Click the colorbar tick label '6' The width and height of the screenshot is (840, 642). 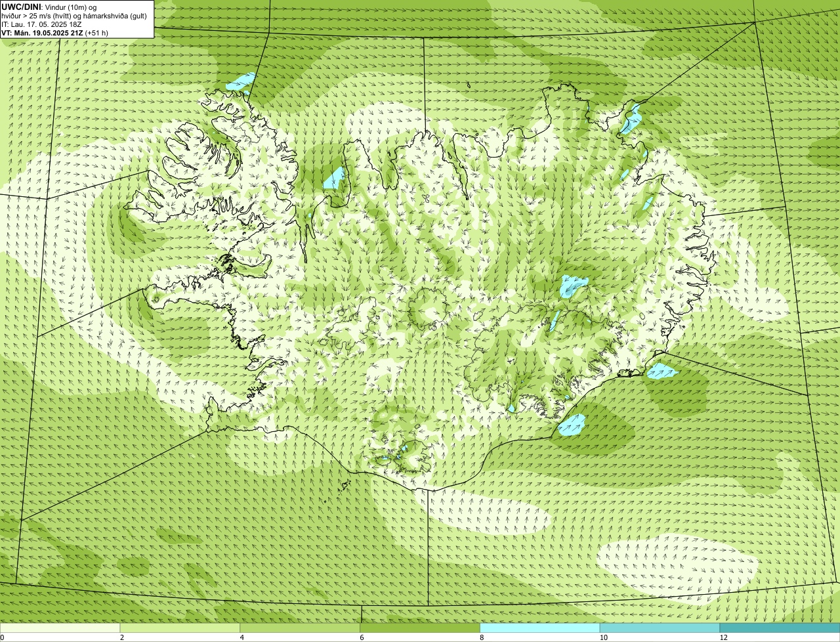coord(362,637)
